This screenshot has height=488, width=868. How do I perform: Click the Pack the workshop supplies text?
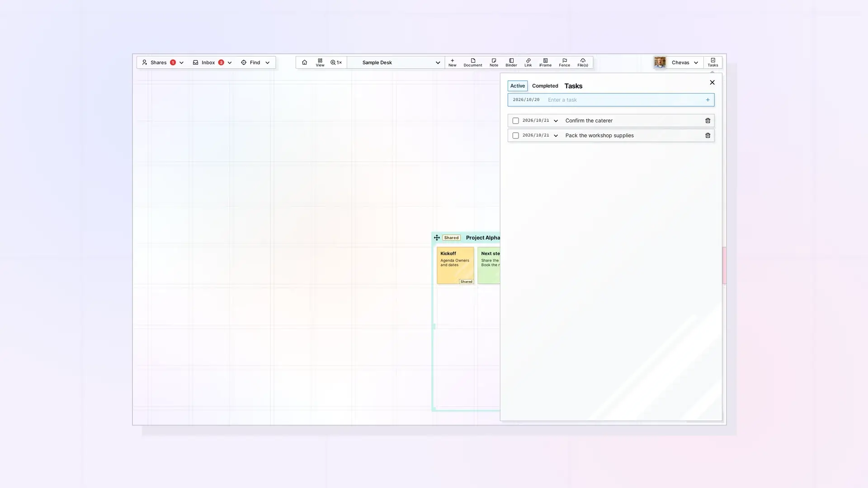tap(599, 136)
